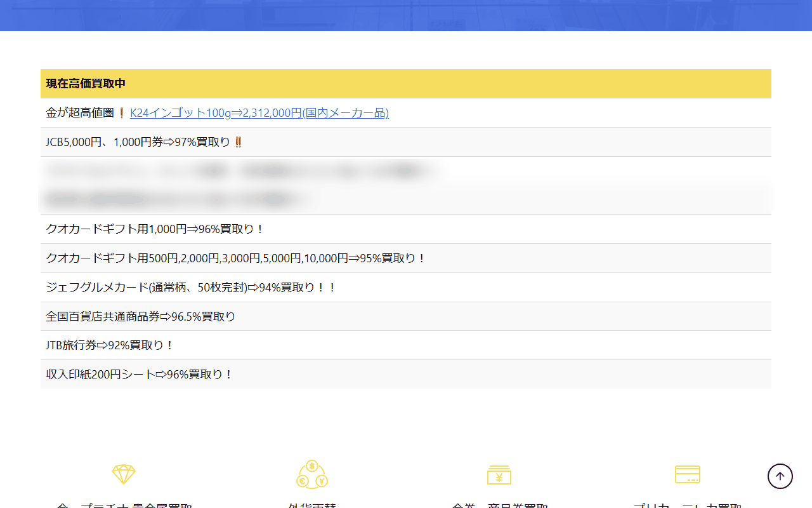
Task: Open the K24インゴット100g gold price link
Action: pos(259,113)
